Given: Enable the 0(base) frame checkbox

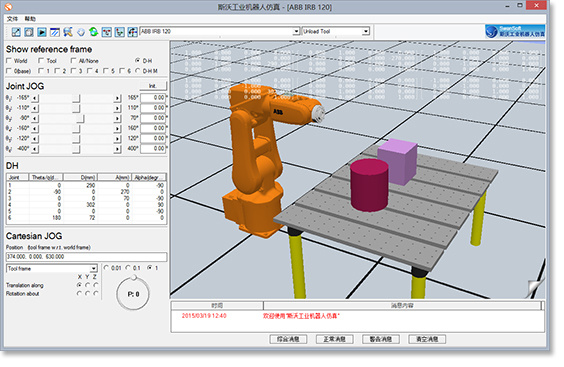Looking at the screenshot, I should coord(9,71).
